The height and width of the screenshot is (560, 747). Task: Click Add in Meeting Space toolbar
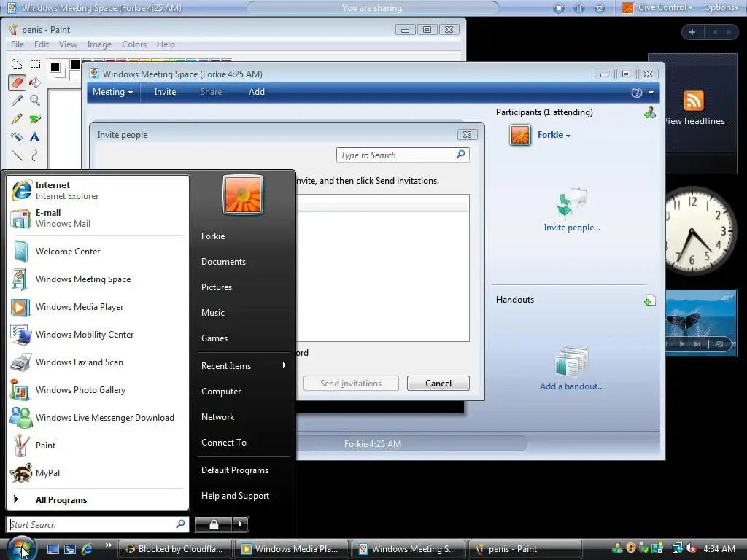tap(256, 92)
